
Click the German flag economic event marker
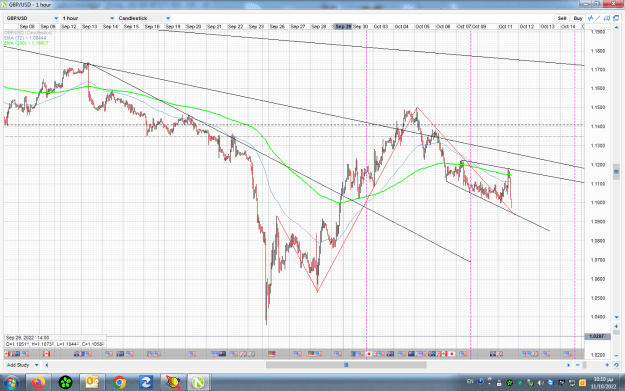click(x=272, y=354)
